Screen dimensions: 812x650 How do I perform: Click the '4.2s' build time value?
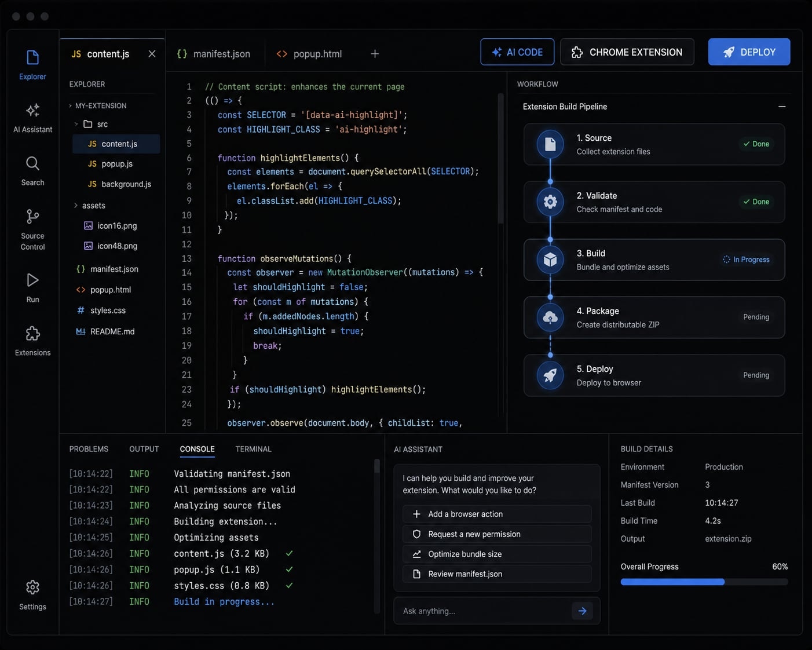pos(713,521)
